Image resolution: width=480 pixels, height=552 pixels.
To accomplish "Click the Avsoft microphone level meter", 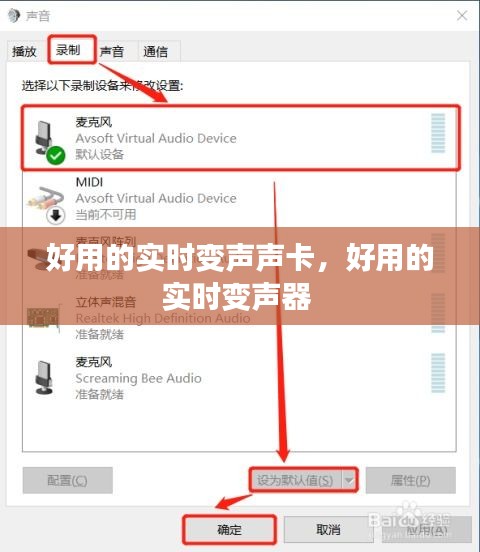I will coord(438,133).
